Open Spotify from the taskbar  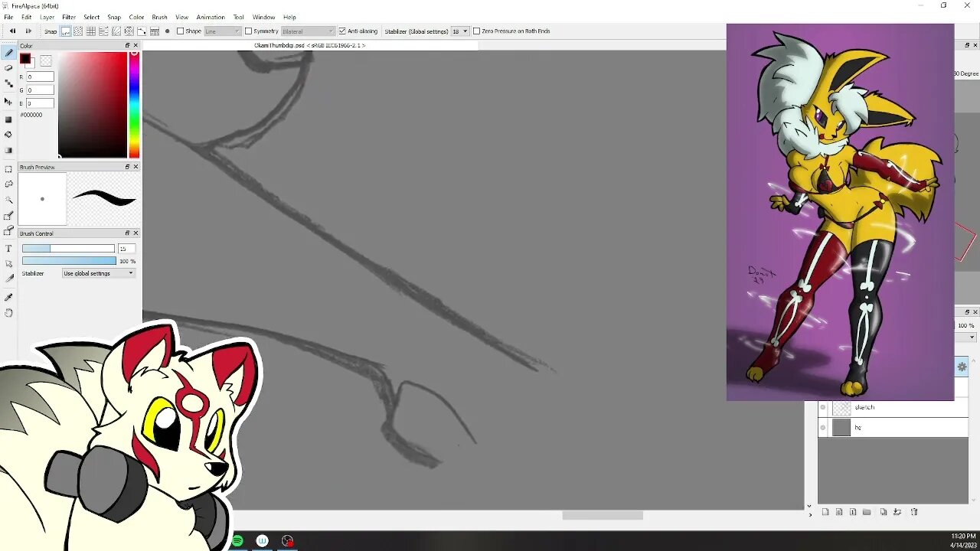[x=237, y=541]
